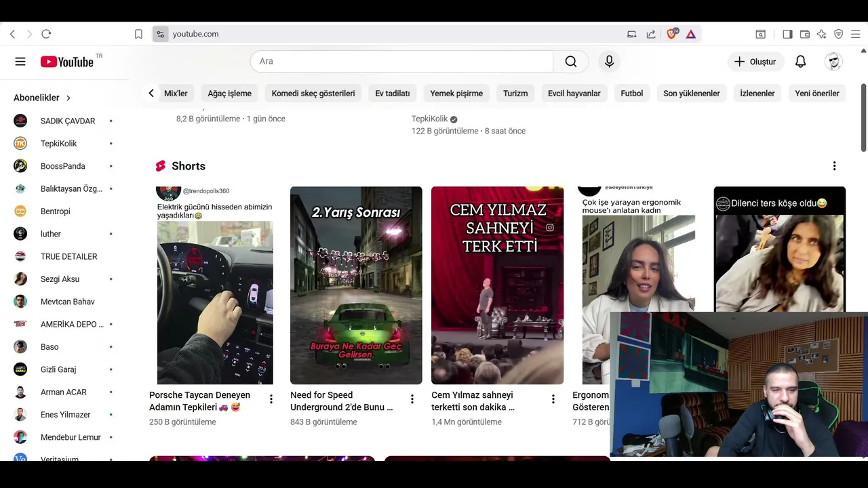This screenshot has width=868, height=488.
Task: Bookmark this page icon in toolbar
Action: (x=138, y=34)
